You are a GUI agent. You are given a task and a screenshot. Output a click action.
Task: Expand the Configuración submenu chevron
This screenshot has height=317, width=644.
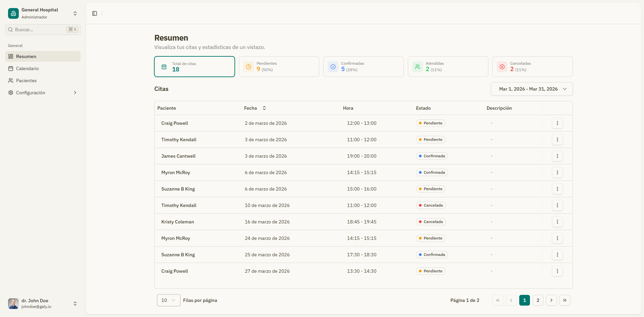coord(75,93)
